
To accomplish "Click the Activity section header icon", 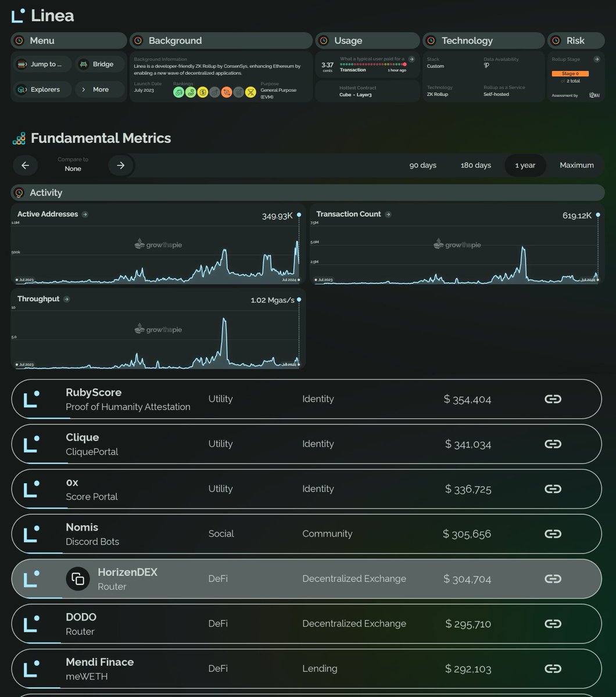I will coord(19,193).
